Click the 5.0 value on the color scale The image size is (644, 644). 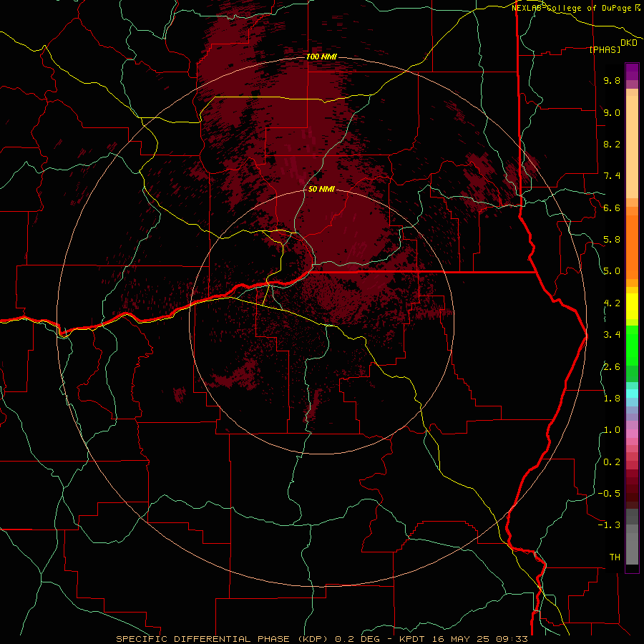(612, 271)
